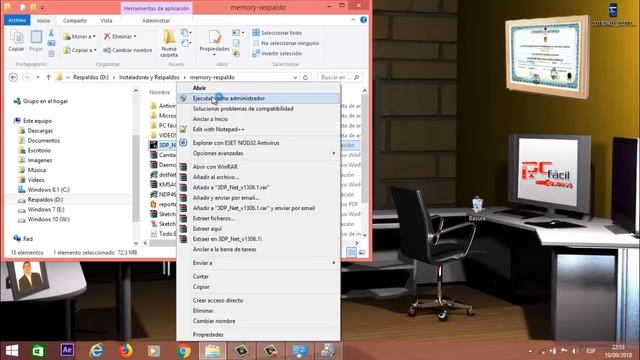Switch to the Vista ribbon tab
Image resolution: width=640 pixels, height=360 pixels.
pos(106,20)
